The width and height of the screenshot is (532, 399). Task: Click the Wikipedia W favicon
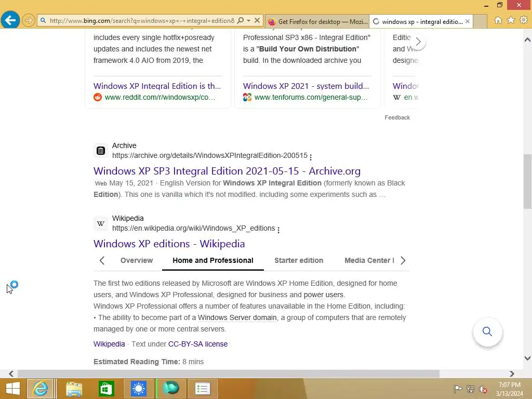pyautogui.click(x=101, y=223)
